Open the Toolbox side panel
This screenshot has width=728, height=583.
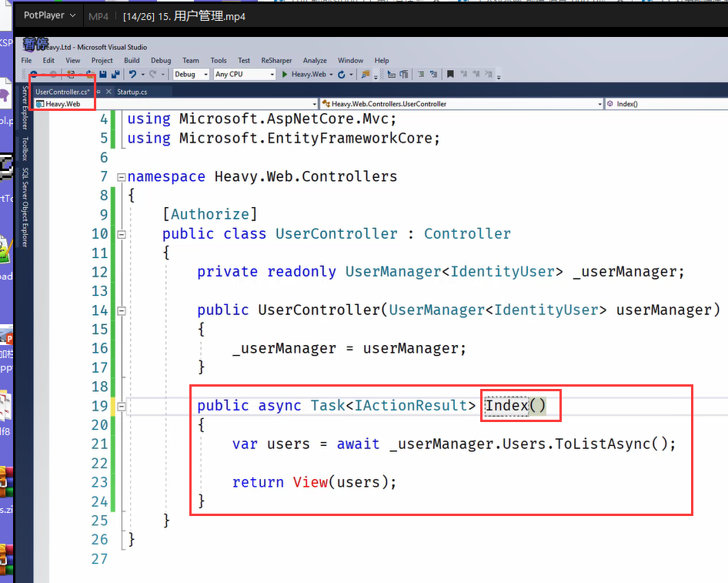(25, 149)
